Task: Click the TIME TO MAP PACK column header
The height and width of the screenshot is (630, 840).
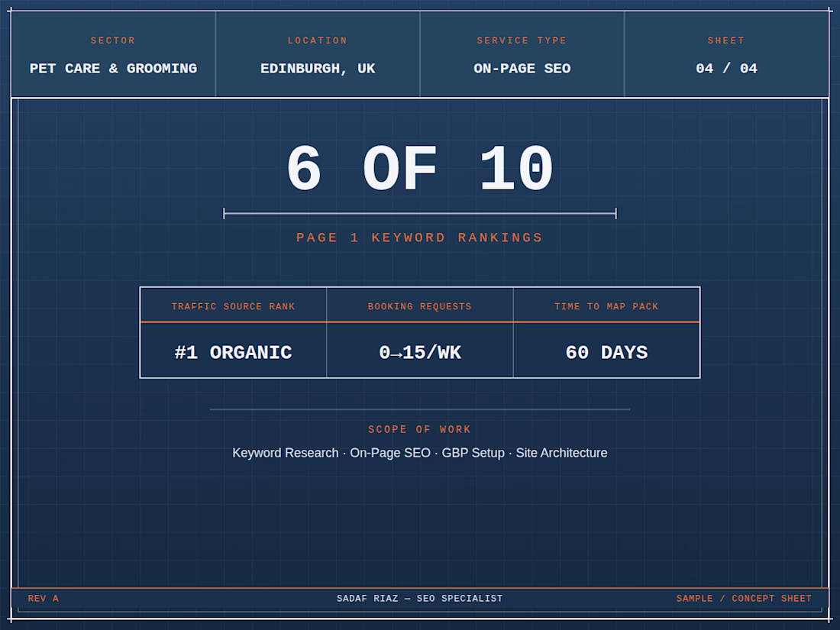Action: pyautogui.click(x=606, y=306)
